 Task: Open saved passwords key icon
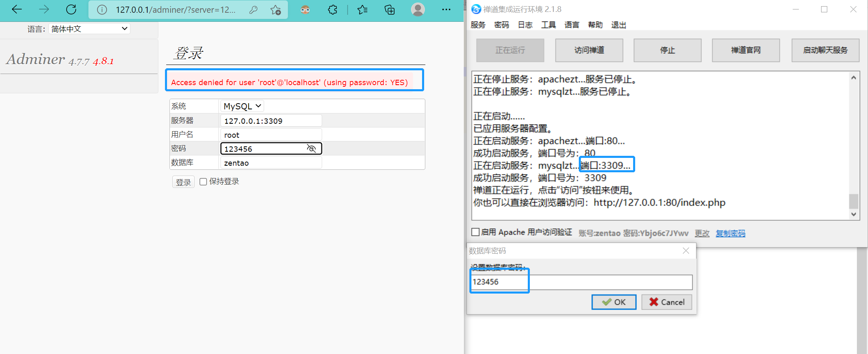tap(253, 10)
